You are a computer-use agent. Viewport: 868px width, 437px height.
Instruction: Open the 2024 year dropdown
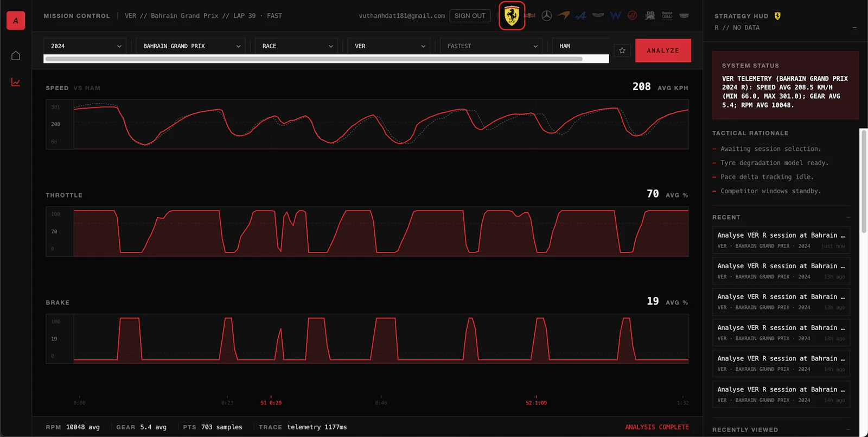(85, 46)
